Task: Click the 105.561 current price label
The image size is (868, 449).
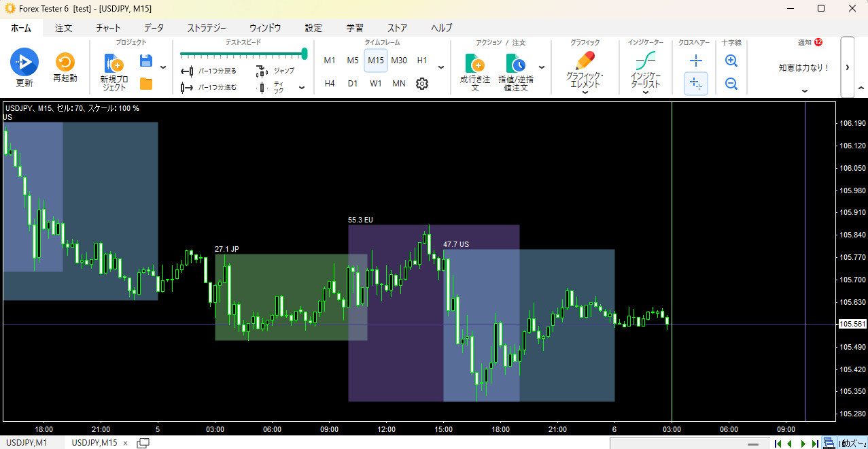Action: (852, 324)
